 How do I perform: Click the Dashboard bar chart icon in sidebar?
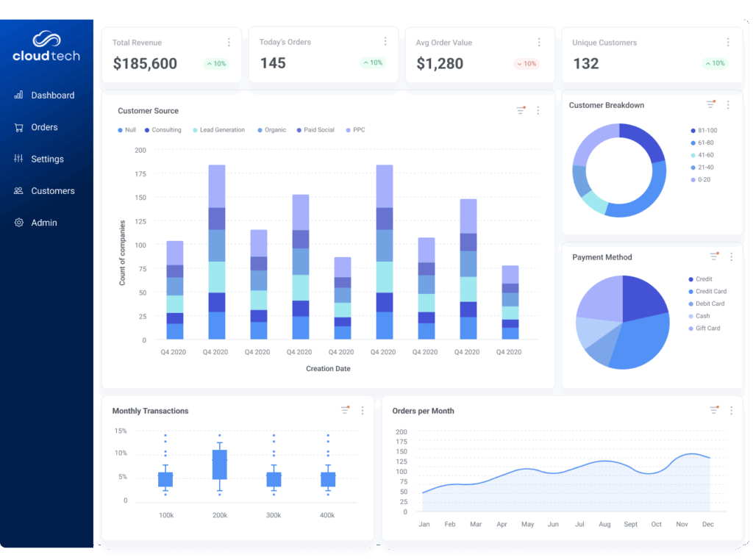click(18, 96)
